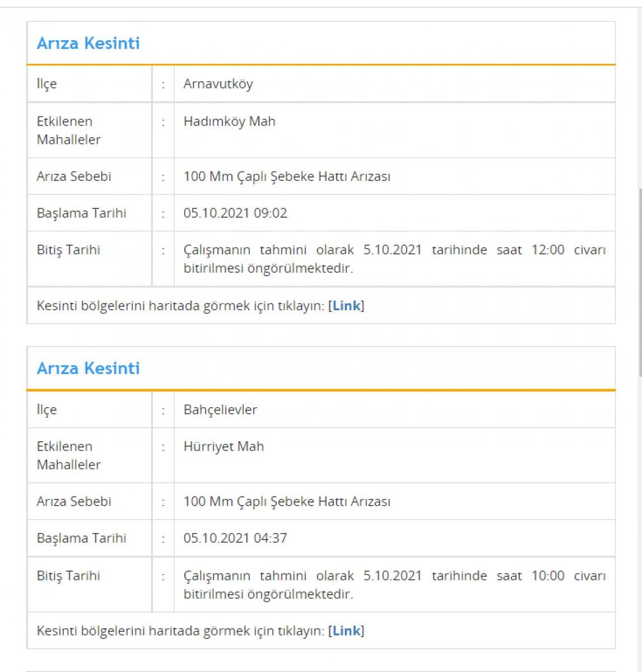Viewport: 642px width, 672px height.
Task: Select the Bahçelievler district name
Action: [221, 409]
